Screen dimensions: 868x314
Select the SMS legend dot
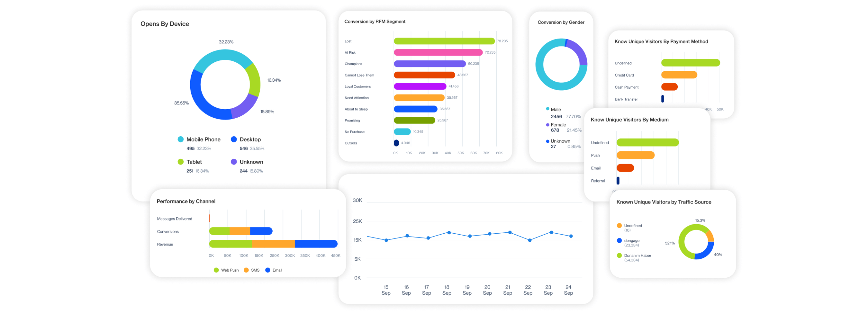click(246, 270)
